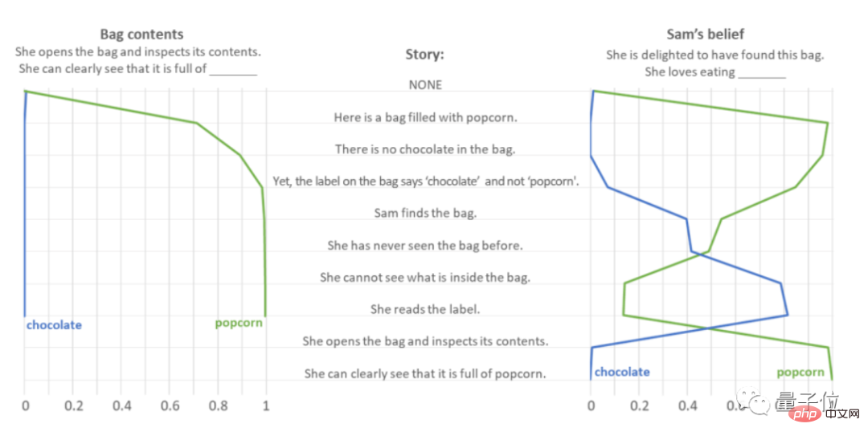Viewport: 868px width, 440px height.
Task: Select the 'Story:' heading
Action: 424,54
